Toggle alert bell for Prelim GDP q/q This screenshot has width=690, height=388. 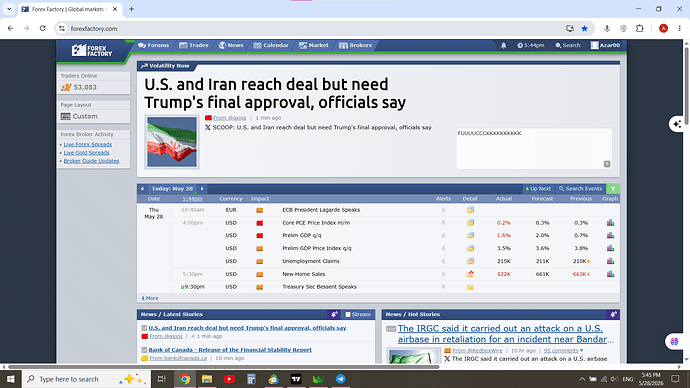click(443, 236)
